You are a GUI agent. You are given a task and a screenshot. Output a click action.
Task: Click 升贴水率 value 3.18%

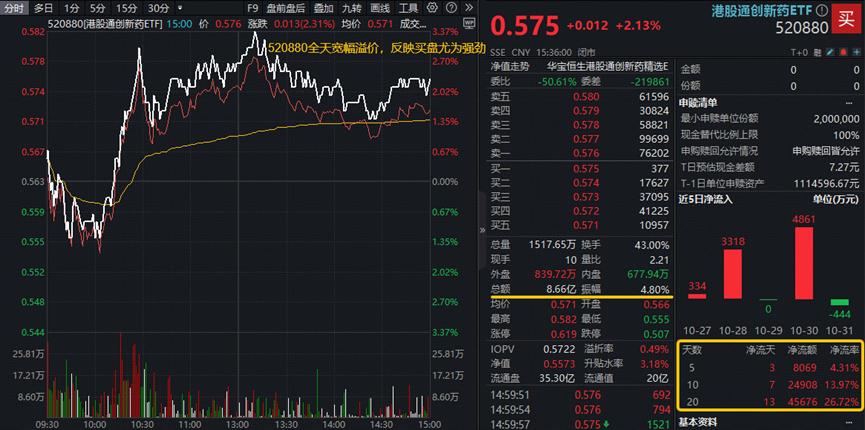pos(654,364)
